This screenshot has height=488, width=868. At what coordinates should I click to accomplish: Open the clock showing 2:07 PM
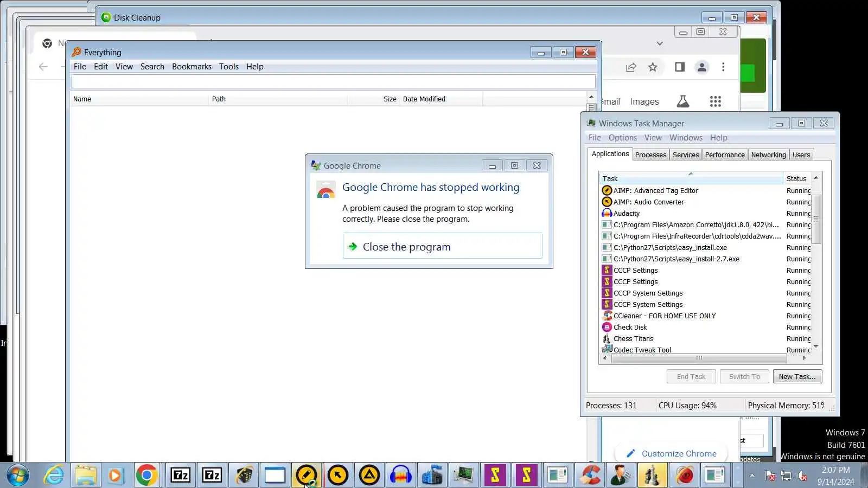tap(835, 476)
